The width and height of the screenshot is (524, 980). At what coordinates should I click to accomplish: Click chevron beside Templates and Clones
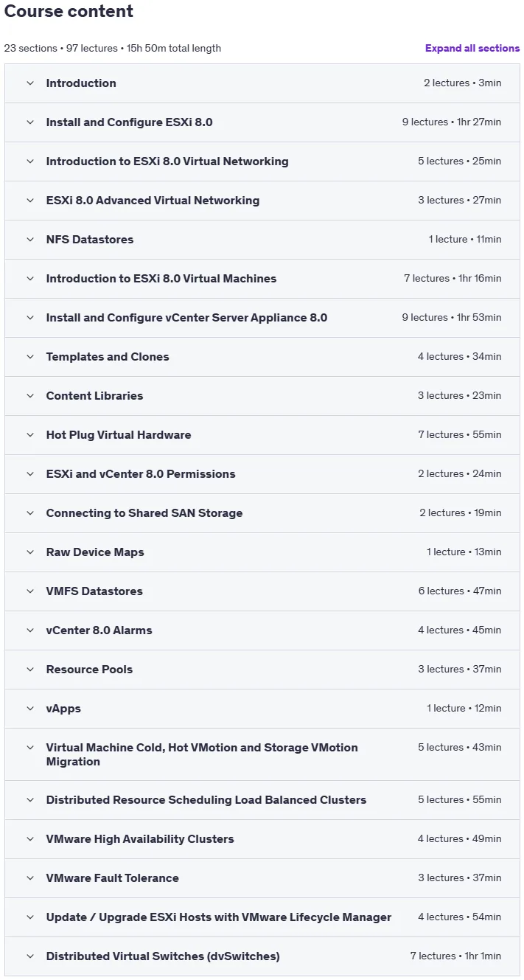coord(30,357)
